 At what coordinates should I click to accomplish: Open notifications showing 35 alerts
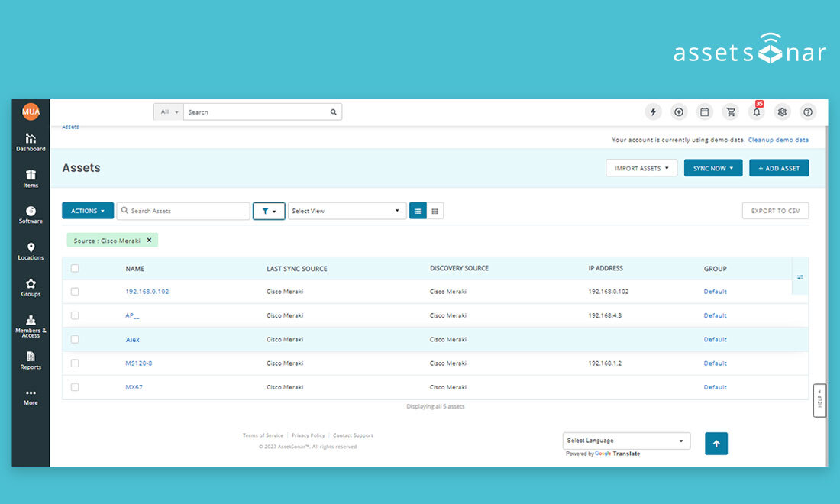pyautogui.click(x=756, y=112)
